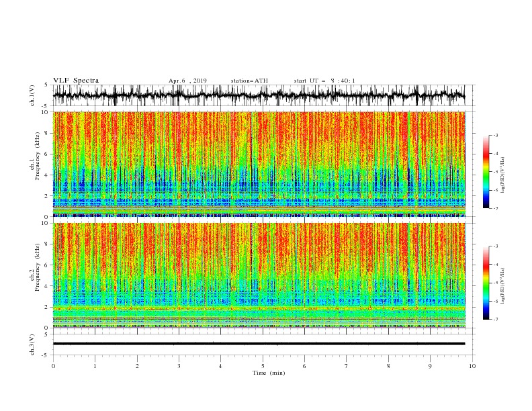Click the "2" kHz tick on ch.2 spectrogram

coord(47,307)
